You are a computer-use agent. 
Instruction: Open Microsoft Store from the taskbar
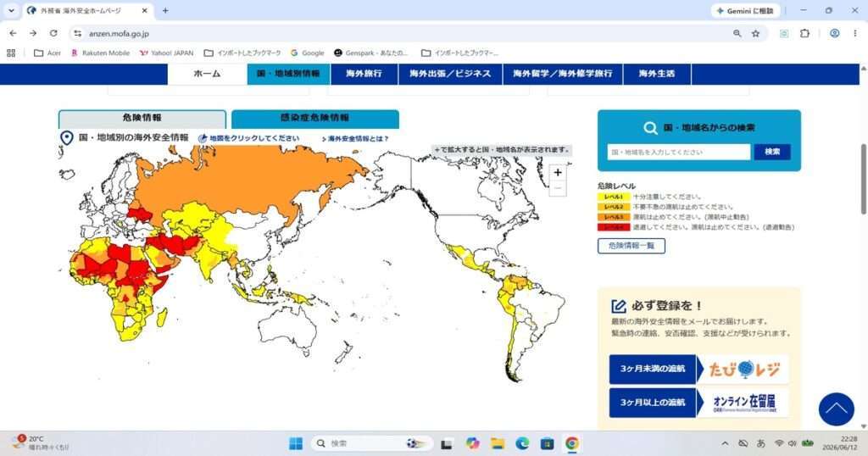point(547,443)
